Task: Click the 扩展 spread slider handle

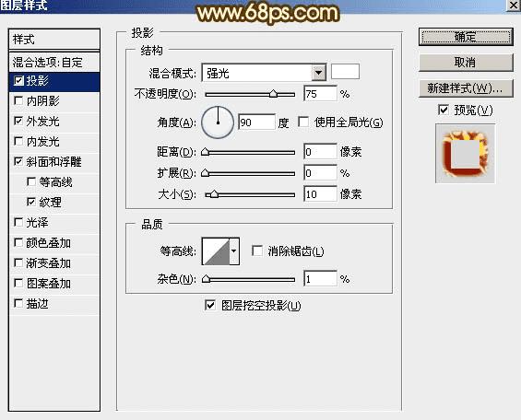Action: point(206,173)
